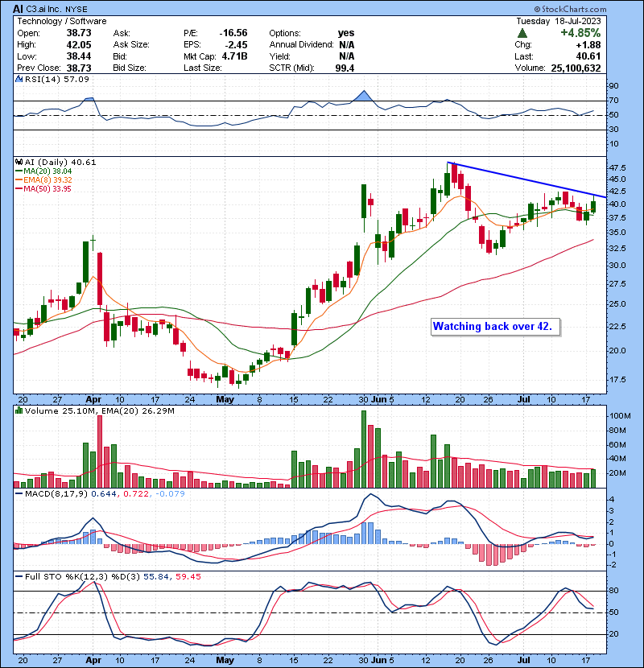This screenshot has width=644, height=668.
Task: Click the SCTR (Mid) value 99.4
Action: 345,68
